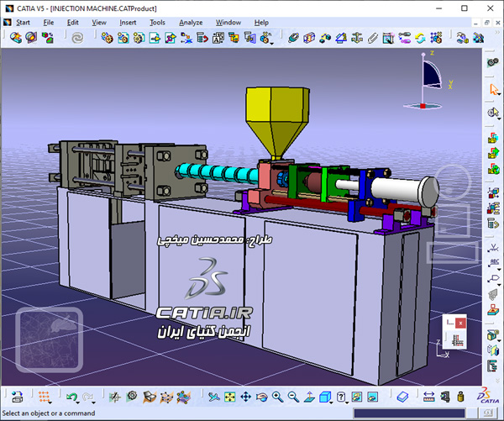
Task: Expand the Redo history dropdown arrow
Action: click(93, 403)
